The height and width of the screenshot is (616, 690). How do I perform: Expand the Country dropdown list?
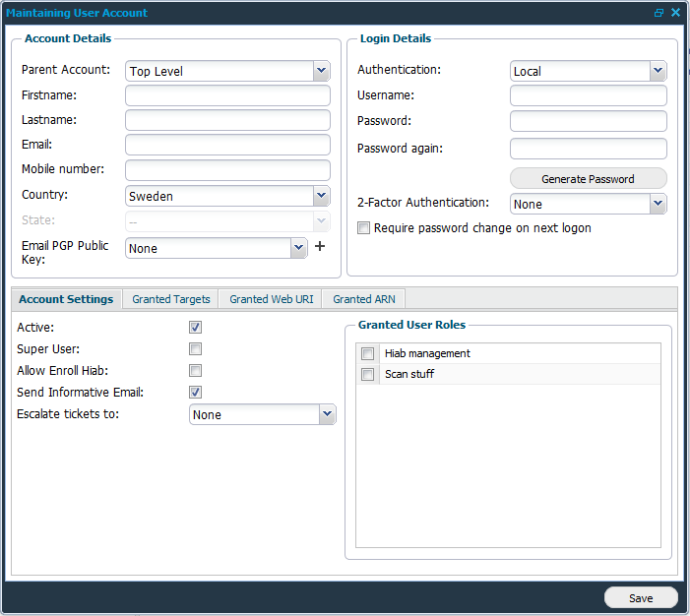(x=321, y=196)
